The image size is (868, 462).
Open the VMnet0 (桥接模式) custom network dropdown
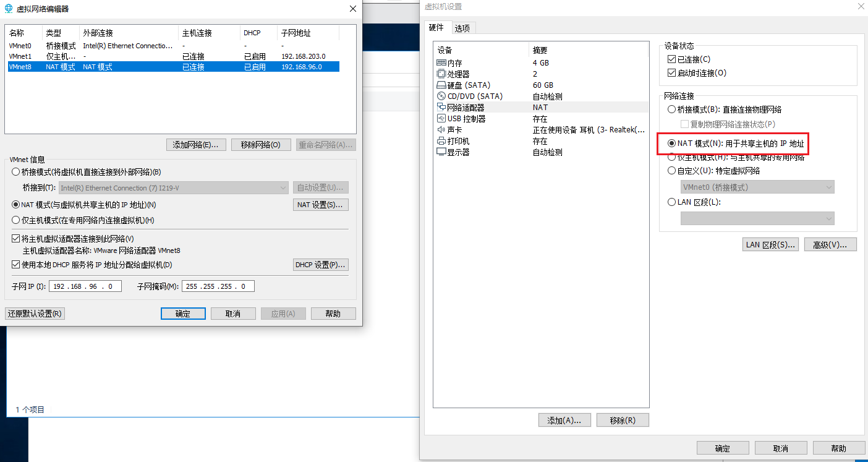click(x=757, y=187)
